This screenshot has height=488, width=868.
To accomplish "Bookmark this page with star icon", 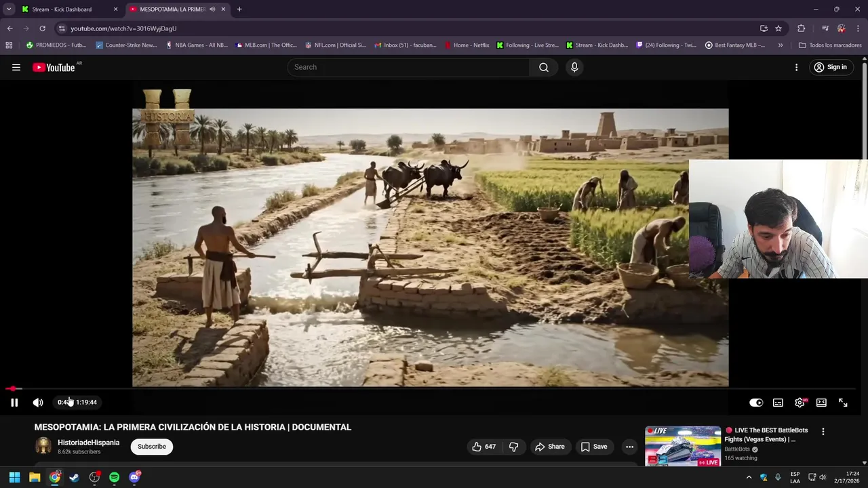I will 778,28.
